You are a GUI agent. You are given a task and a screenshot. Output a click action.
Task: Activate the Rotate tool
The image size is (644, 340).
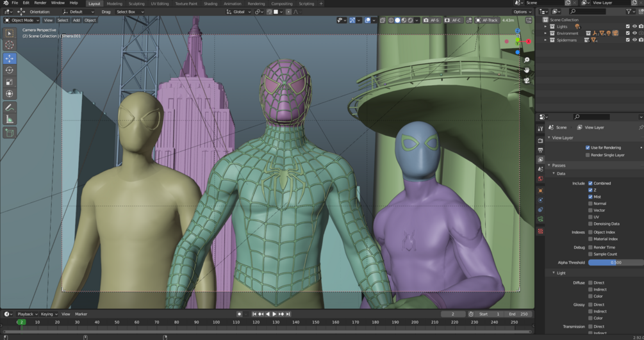pos(10,70)
